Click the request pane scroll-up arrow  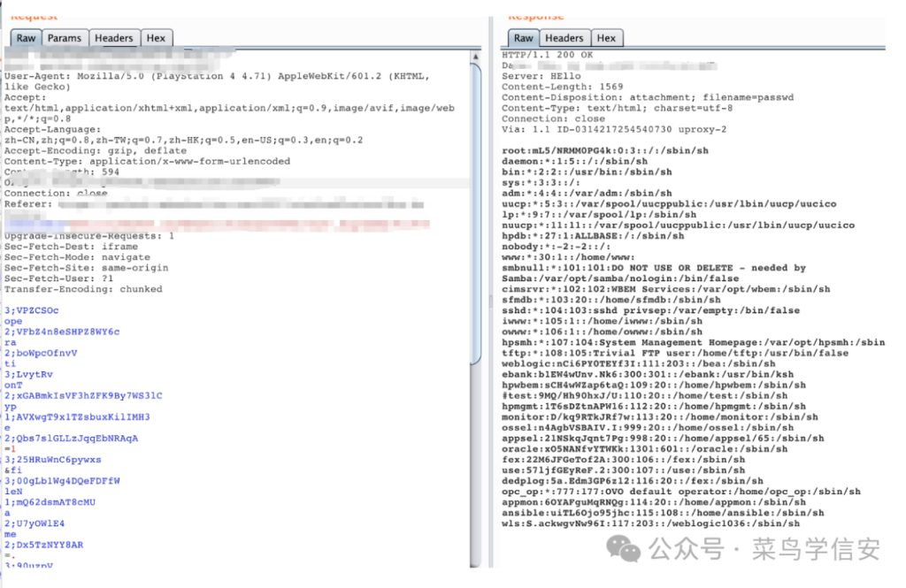click(x=475, y=57)
